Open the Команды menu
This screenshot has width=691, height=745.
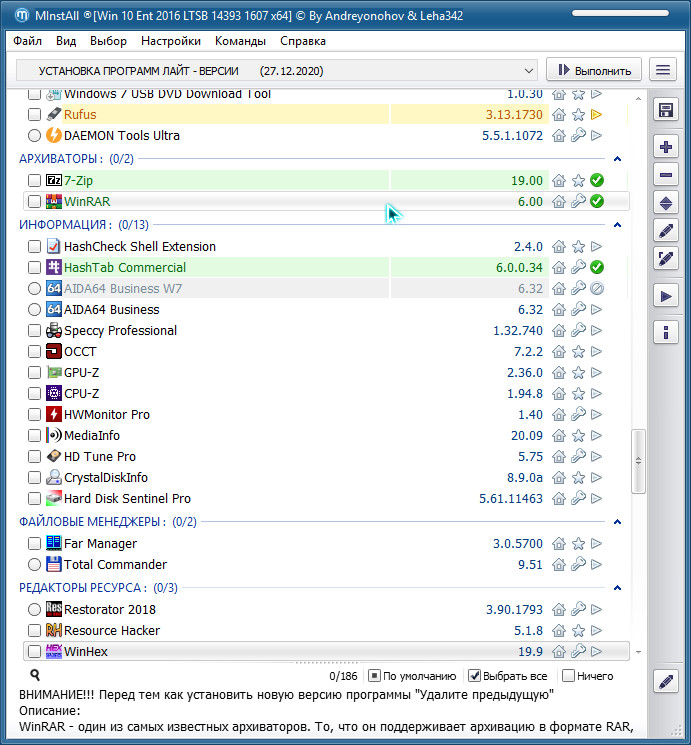(240, 41)
